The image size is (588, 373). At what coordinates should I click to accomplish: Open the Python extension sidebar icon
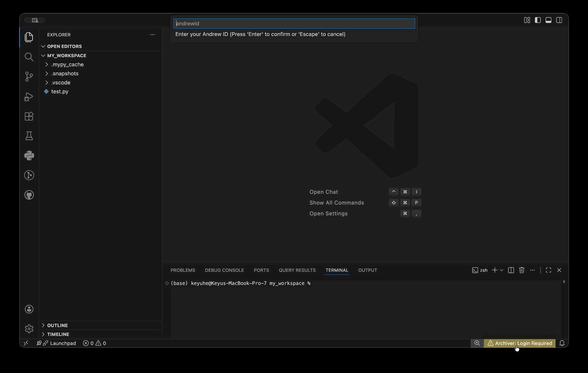29,156
